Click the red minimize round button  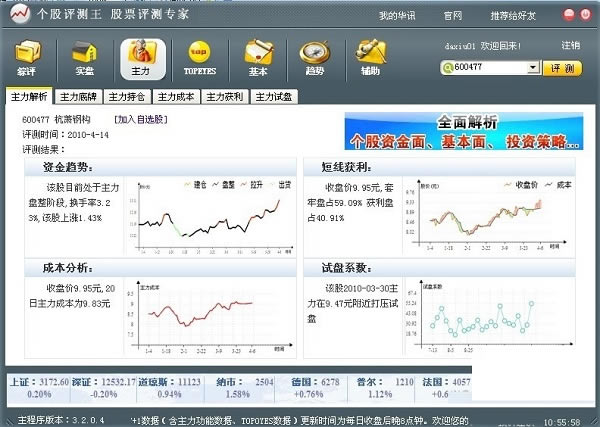coord(569,15)
